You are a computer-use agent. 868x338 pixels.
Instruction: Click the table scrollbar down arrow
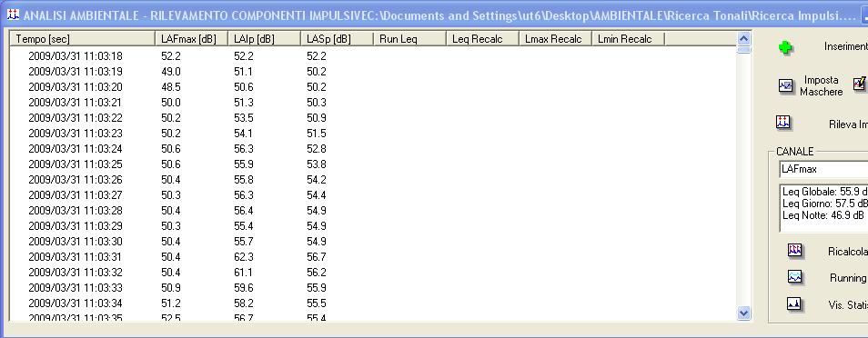click(x=743, y=313)
